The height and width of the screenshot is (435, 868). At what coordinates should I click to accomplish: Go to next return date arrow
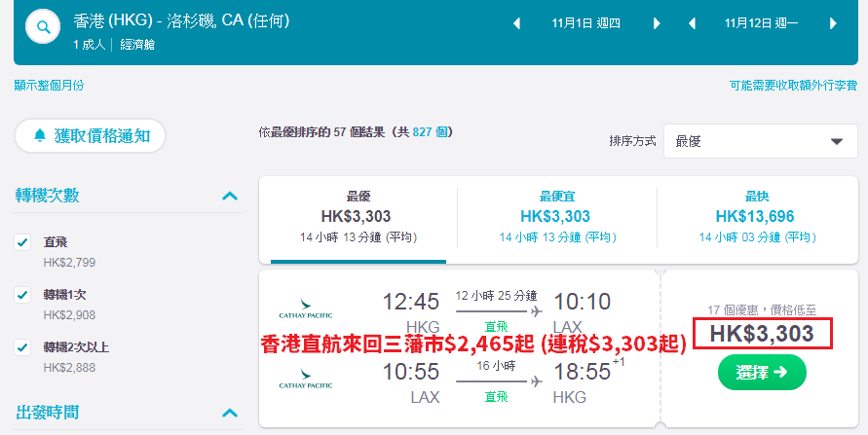(833, 23)
